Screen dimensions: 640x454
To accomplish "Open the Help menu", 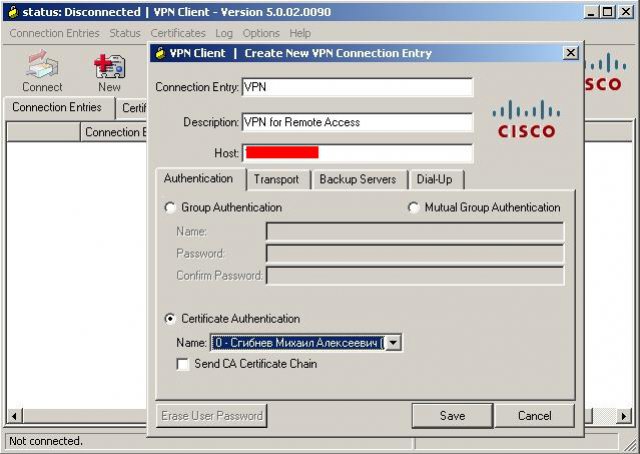I will click(x=300, y=33).
